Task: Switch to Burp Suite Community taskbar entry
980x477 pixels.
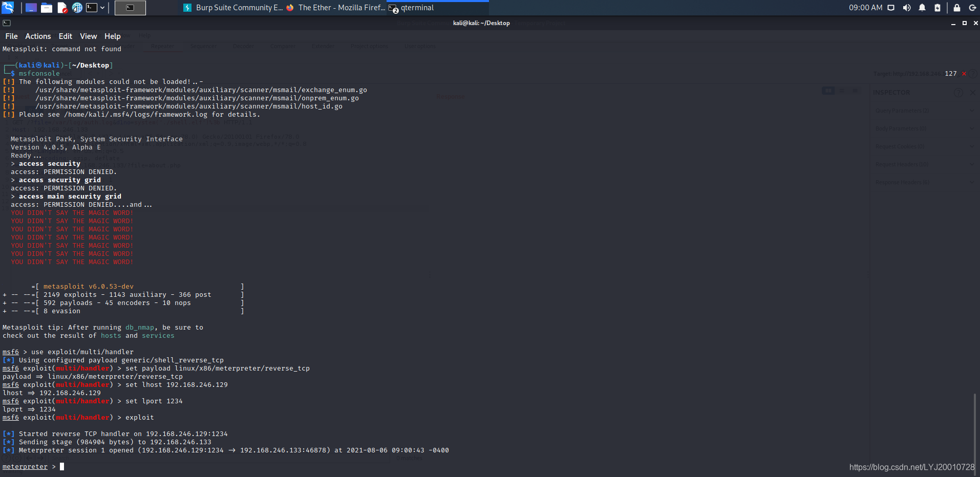Action: [x=233, y=8]
